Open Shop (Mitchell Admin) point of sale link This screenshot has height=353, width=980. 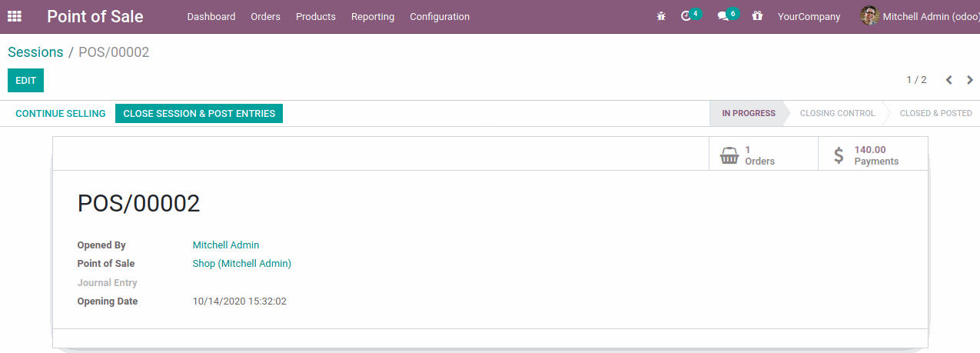[241, 264]
